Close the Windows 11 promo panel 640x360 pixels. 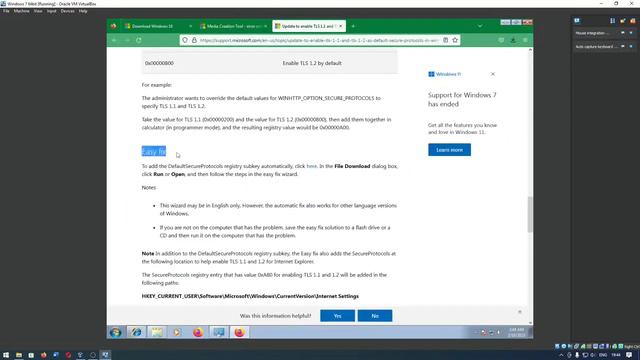(493, 74)
